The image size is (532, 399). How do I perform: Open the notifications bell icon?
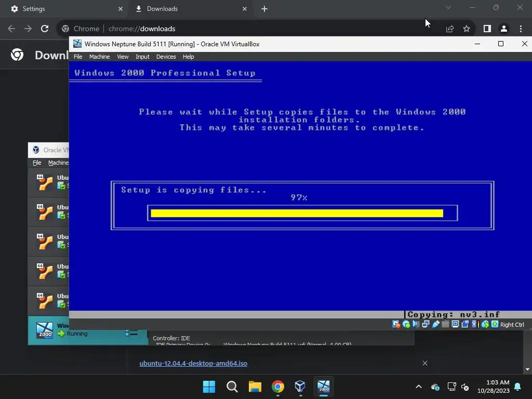[x=518, y=387]
